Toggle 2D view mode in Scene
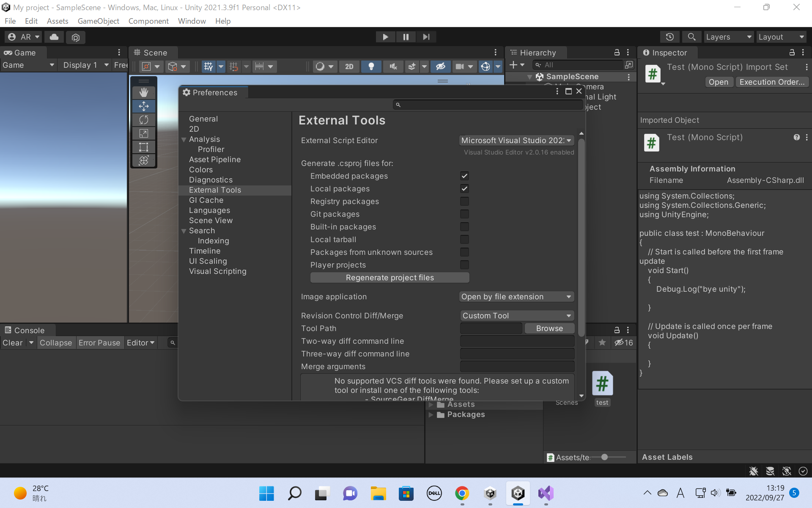 (349, 66)
